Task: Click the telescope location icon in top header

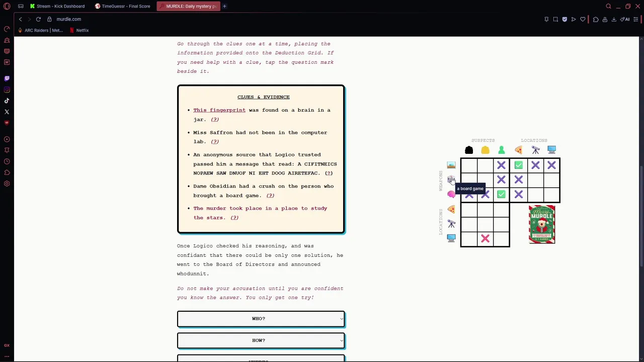Action: pyautogui.click(x=535, y=150)
